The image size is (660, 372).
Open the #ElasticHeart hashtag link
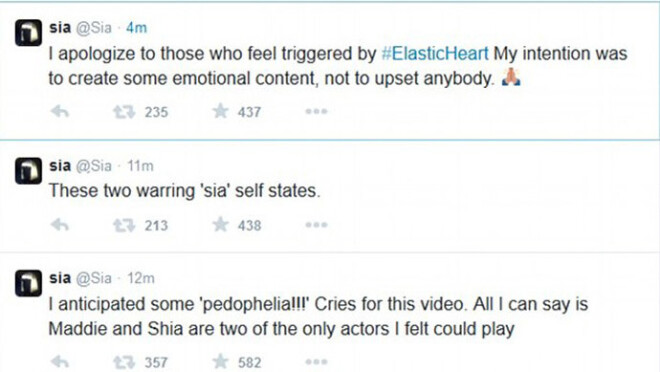pyautogui.click(x=435, y=53)
